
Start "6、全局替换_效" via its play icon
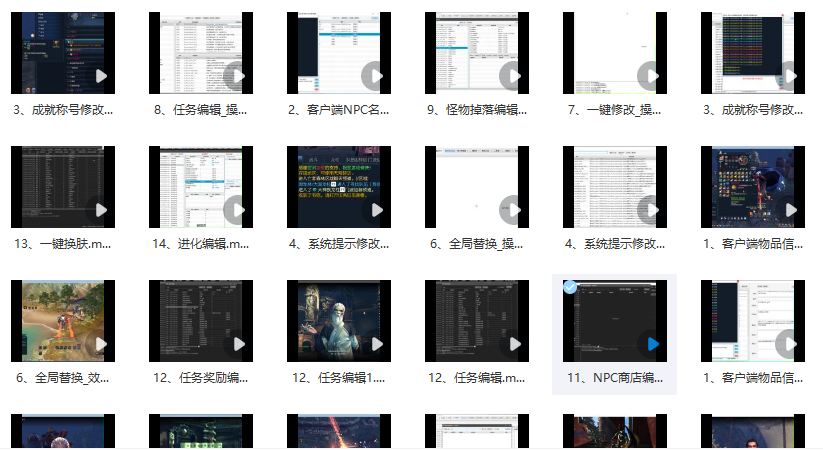(98, 344)
